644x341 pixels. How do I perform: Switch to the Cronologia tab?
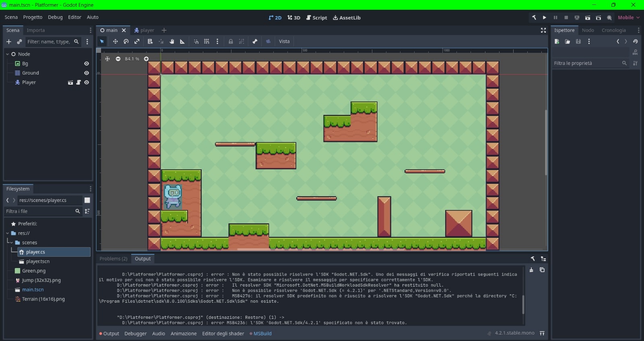[613, 30]
